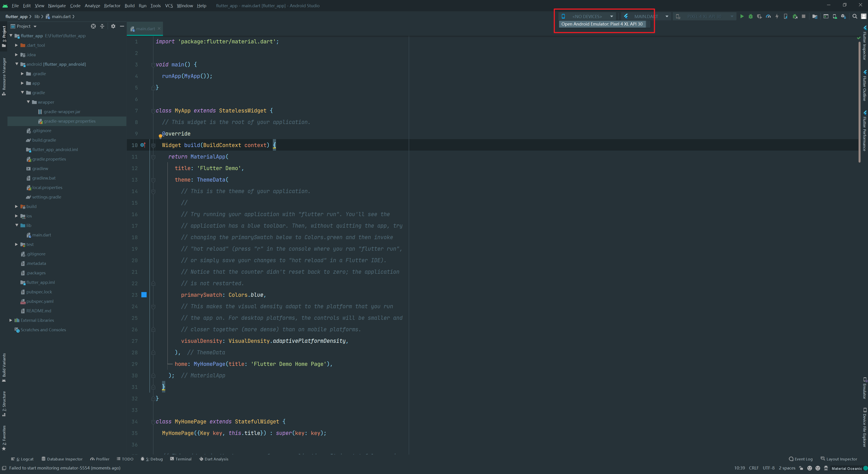This screenshot has height=474, width=868.
Task: Open the Navigate menu
Action: 57,6
